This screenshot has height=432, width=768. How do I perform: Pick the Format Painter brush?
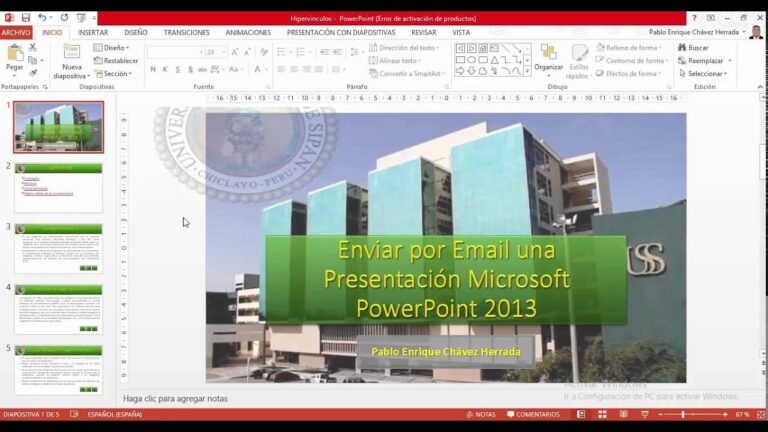point(33,73)
